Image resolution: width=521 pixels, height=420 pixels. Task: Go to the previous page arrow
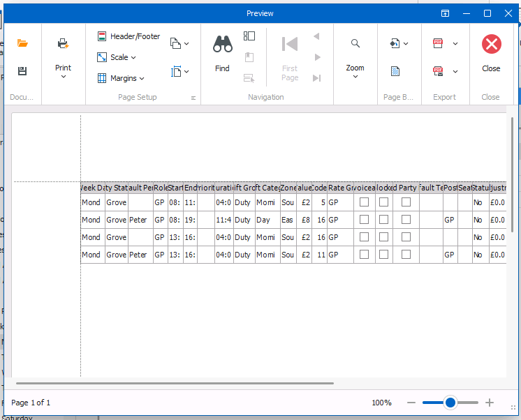click(316, 36)
